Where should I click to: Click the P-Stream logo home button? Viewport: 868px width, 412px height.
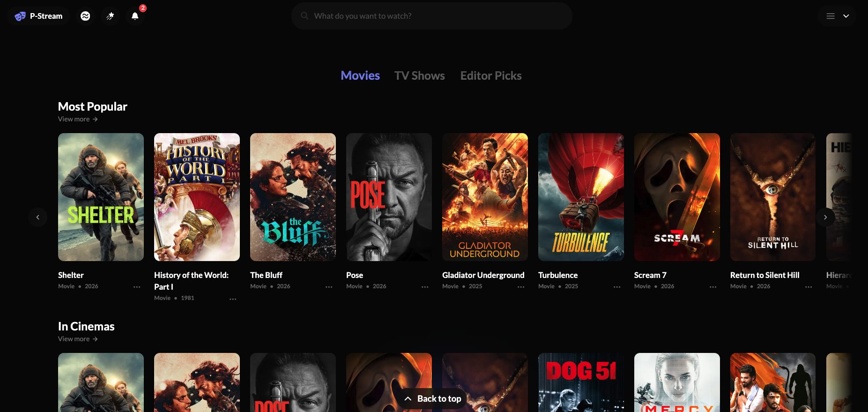pos(38,16)
